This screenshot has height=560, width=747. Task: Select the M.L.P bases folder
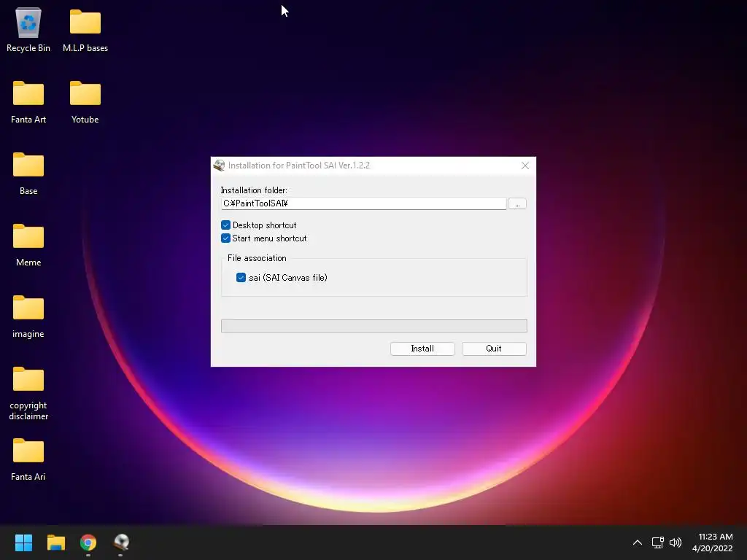pyautogui.click(x=85, y=29)
